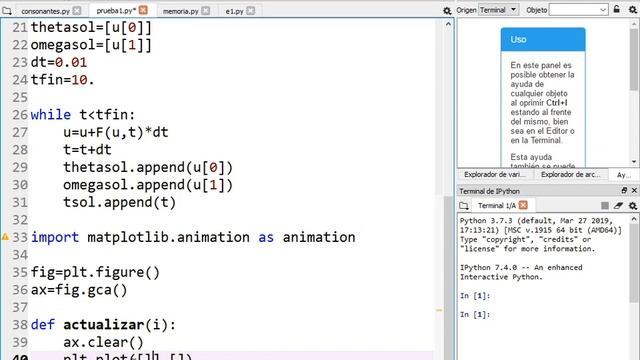The height and width of the screenshot is (360, 640).
Task: Click the 'import matplotlib.animation as animation' line
Action: coord(193,237)
